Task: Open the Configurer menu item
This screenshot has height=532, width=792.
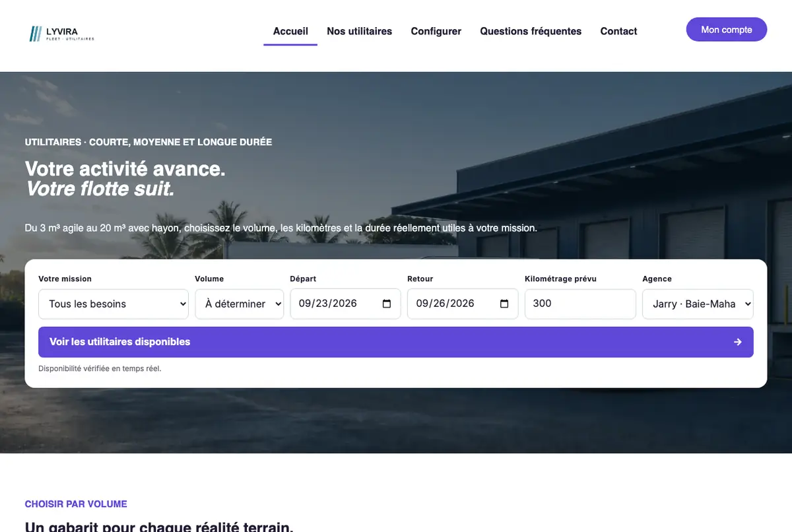Action: 436,31
